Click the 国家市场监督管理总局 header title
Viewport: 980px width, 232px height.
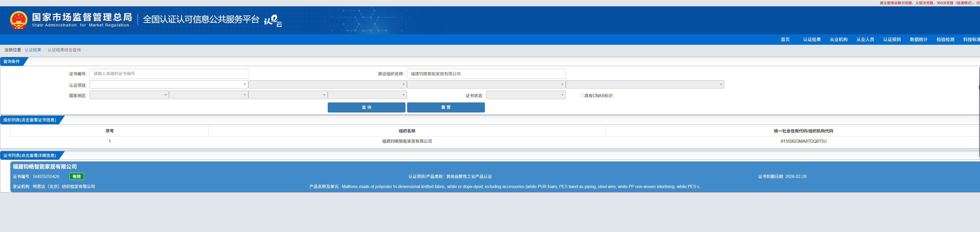coord(82,17)
